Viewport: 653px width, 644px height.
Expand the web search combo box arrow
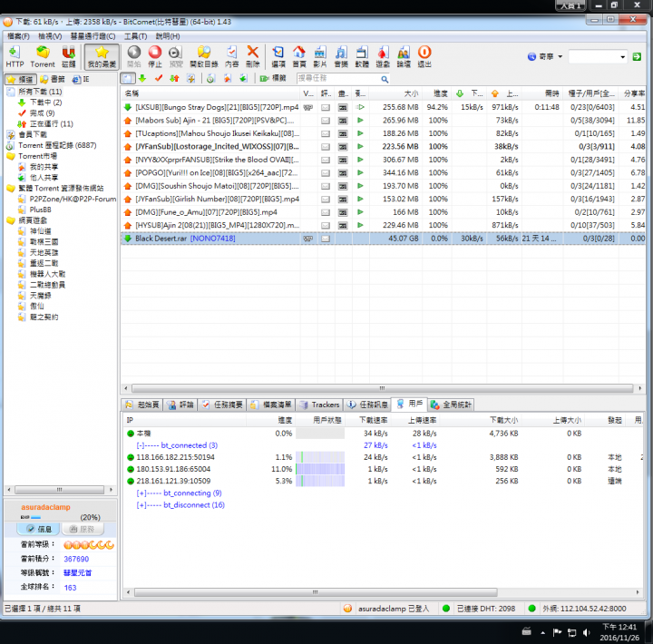tap(623, 57)
